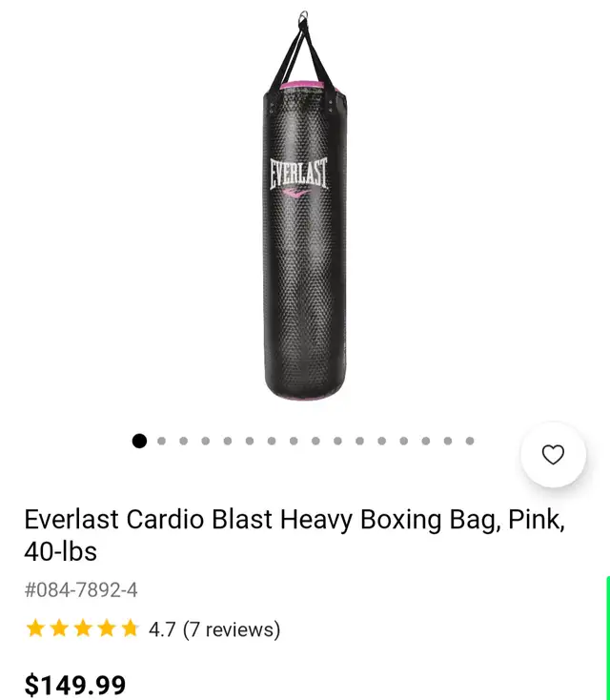Screen dimensions: 610x700
Task: Select the third carousel dot
Action: (x=183, y=441)
